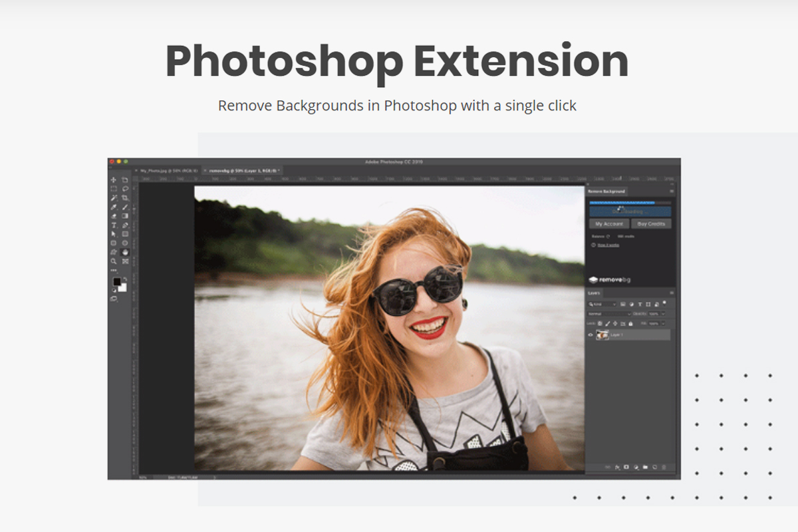The image size is (798, 532).
Task: Pick the Magic Wand tool
Action: (114, 198)
